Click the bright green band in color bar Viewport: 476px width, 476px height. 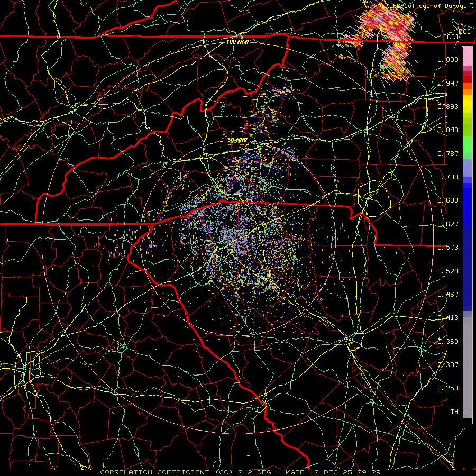[467, 144]
